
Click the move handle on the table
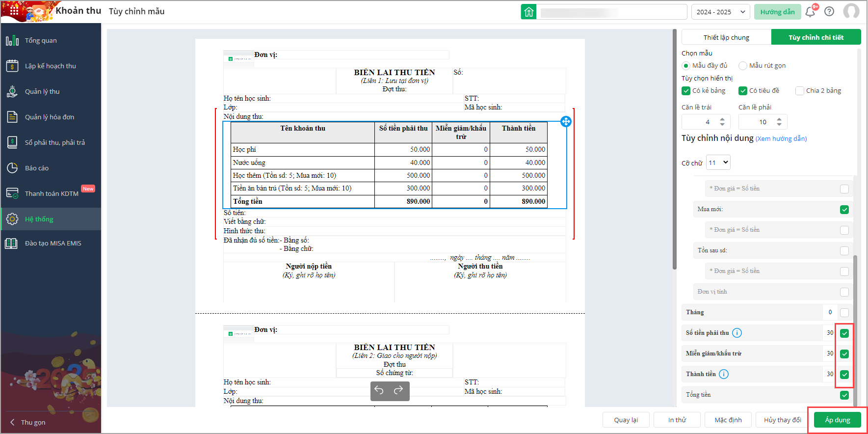pos(566,121)
